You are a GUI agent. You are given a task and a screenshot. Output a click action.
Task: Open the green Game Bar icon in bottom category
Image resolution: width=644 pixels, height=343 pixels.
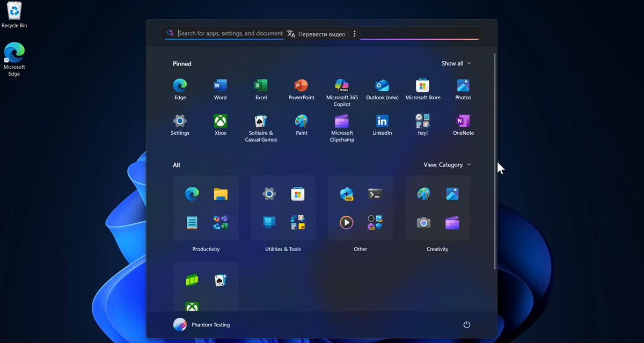[192, 280]
